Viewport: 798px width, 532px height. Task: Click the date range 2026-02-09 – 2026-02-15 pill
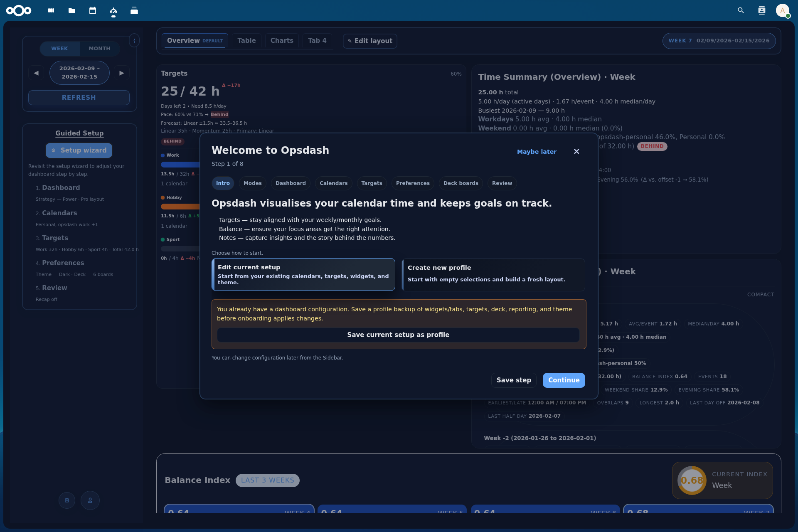point(79,73)
